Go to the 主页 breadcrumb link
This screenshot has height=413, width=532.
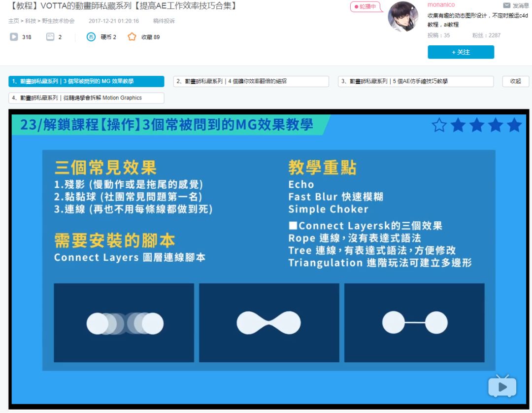(14, 21)
